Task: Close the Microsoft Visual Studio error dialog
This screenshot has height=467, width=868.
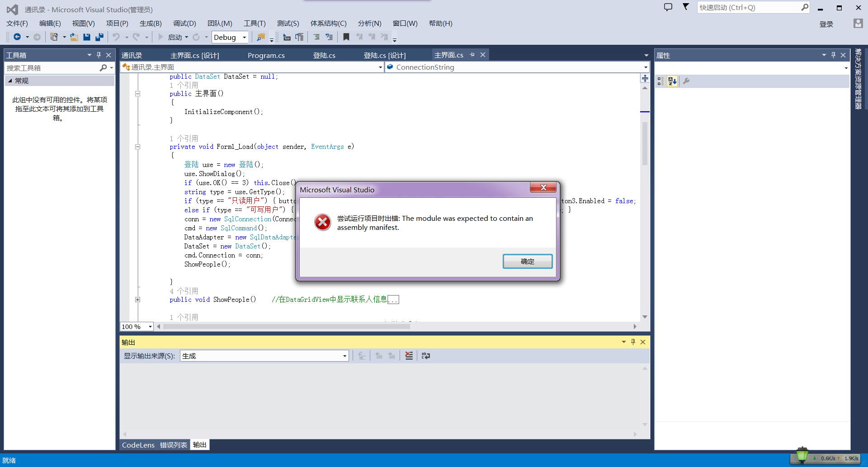Action: (543, 187)
